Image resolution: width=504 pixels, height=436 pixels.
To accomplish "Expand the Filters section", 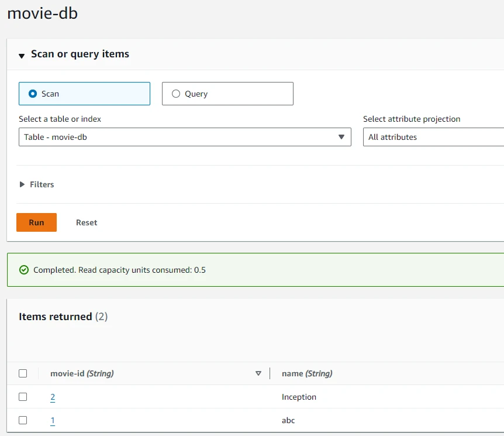I will [x=22, y=184].
